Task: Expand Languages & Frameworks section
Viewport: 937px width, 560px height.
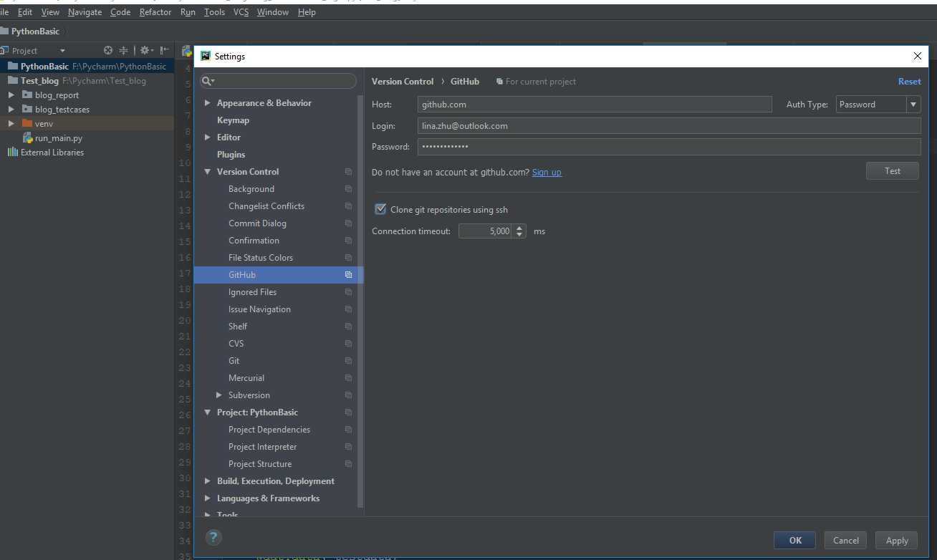Action: (208, 498)
